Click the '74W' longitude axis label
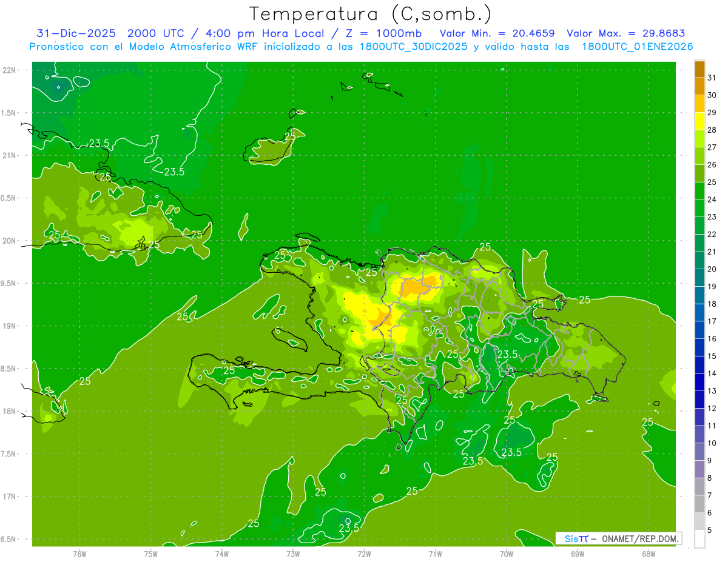This screenshot has width=728, height=562. point(221,554)
